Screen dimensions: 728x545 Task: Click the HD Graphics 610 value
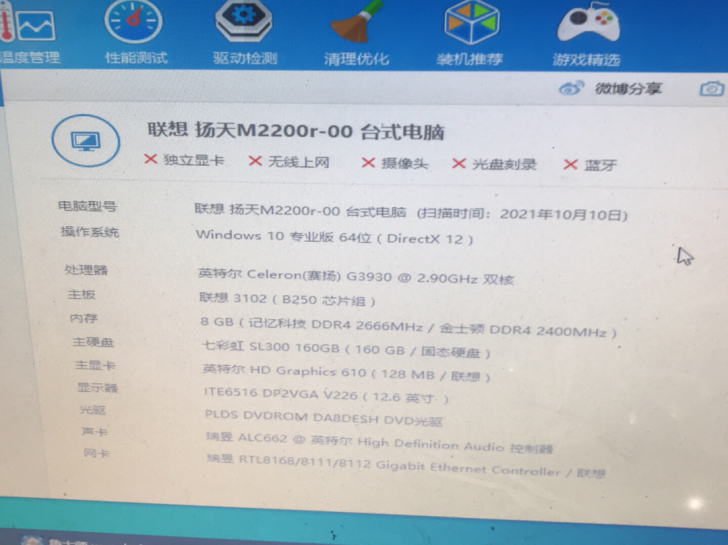click(x=346, y=372)
